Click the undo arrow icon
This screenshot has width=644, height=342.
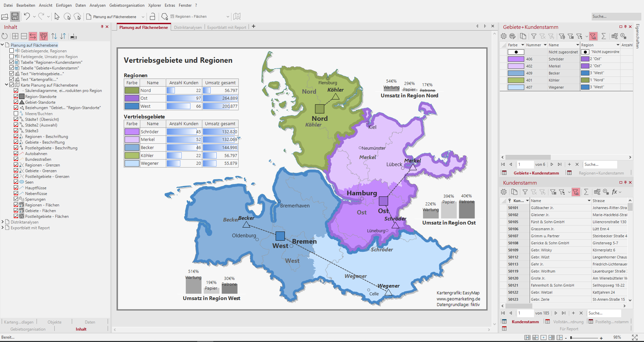[27, 16]
